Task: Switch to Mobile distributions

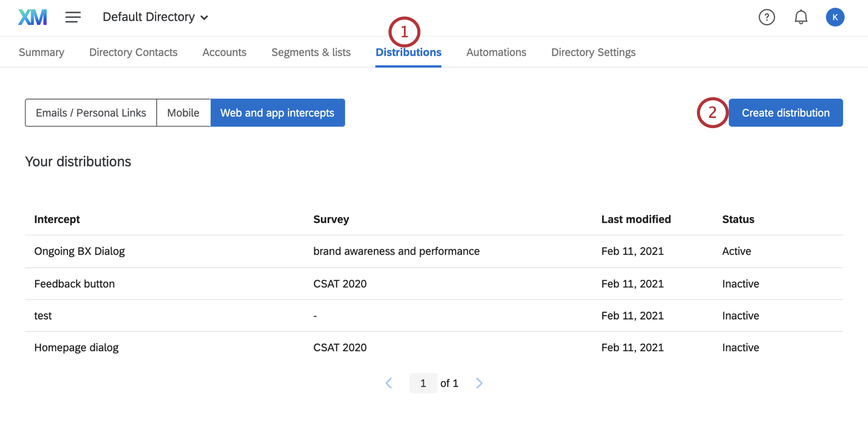Action: (183, 113)
